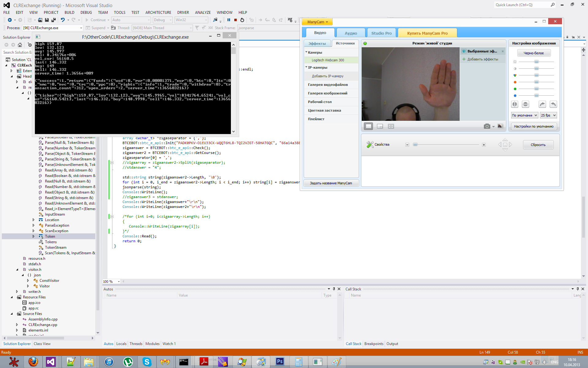Image resolution: width=588 pixels, height=368 pixels.
Task: Click the flip horizontal image icon
Action: click(515, 104)
